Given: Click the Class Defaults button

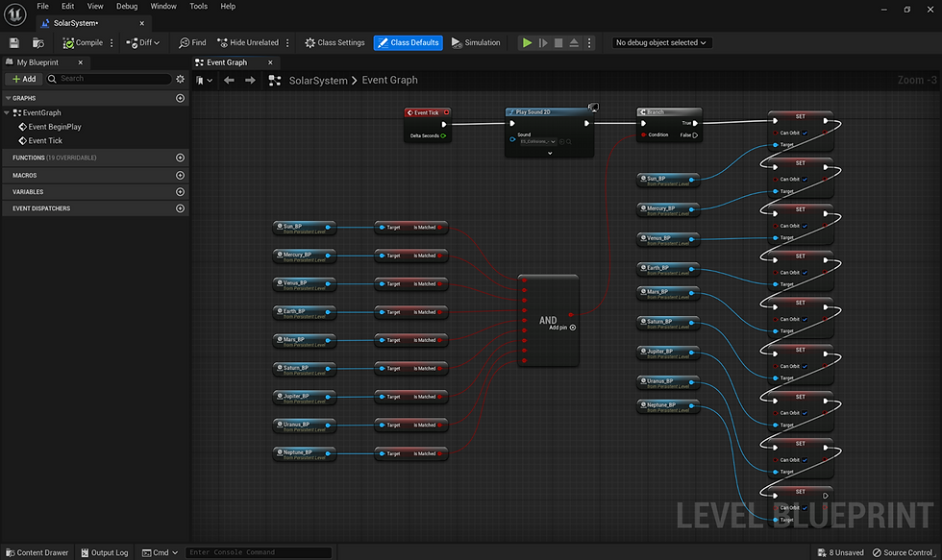Looking at the screenshot, I should (409, 42).
